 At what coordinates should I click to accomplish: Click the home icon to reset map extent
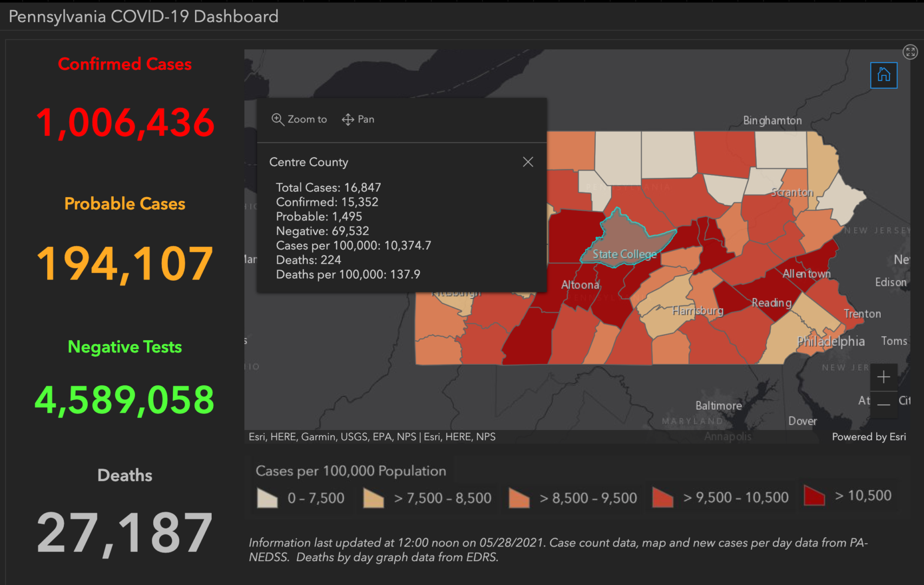(x=883, y=75)
